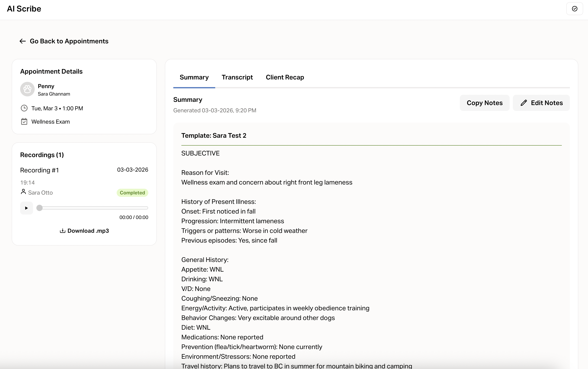Click the Completed status badge

(x=132, y=193)
